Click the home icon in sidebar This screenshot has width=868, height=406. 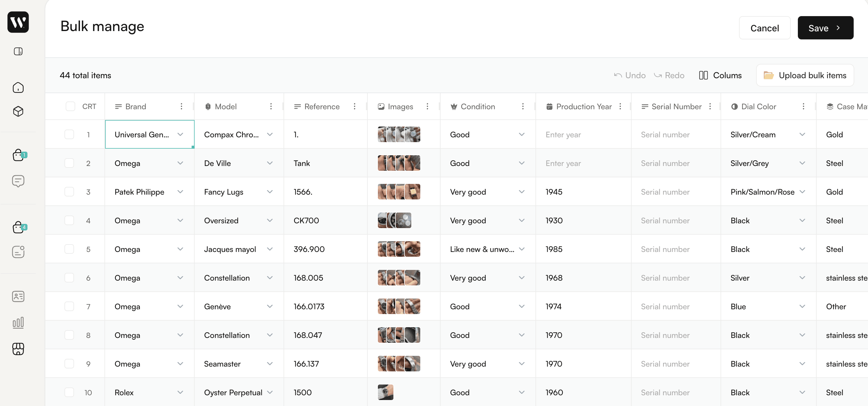(x=18, y=87)
